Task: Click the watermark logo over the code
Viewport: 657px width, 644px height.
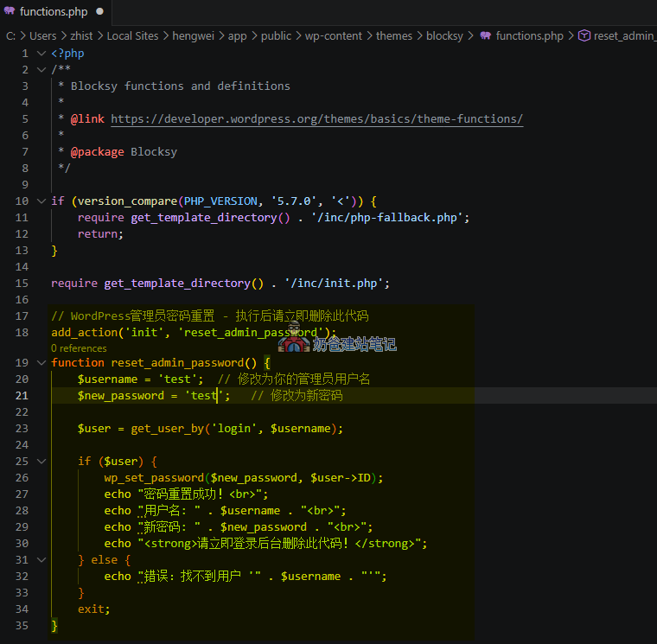Action: [x=294, y=342]
